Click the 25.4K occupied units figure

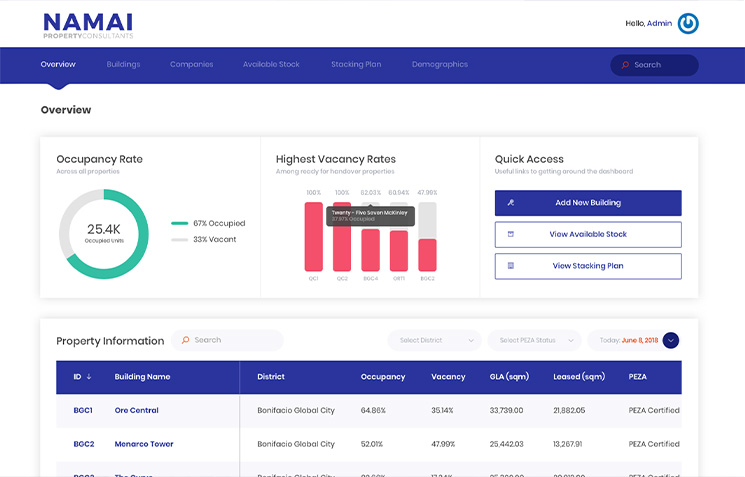point(104,229)
